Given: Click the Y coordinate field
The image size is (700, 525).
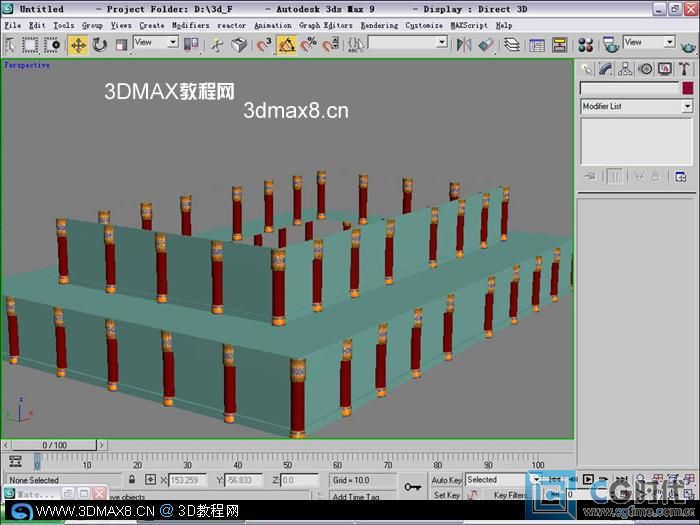Looking at the screenshot, I should tap(242, 480).
